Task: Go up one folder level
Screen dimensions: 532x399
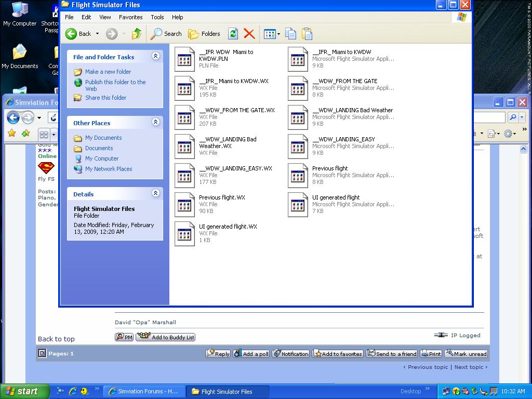Action: pos(136,34)
